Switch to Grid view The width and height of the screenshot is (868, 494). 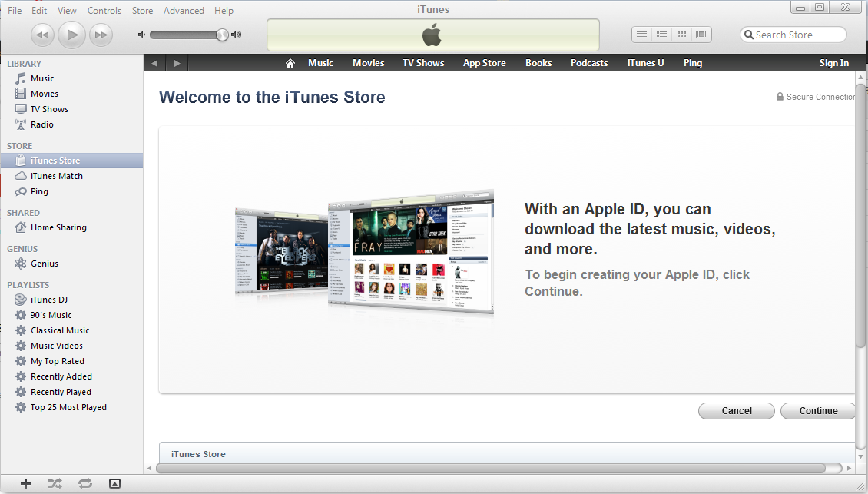pyautogui.click(x=681, y=35)
